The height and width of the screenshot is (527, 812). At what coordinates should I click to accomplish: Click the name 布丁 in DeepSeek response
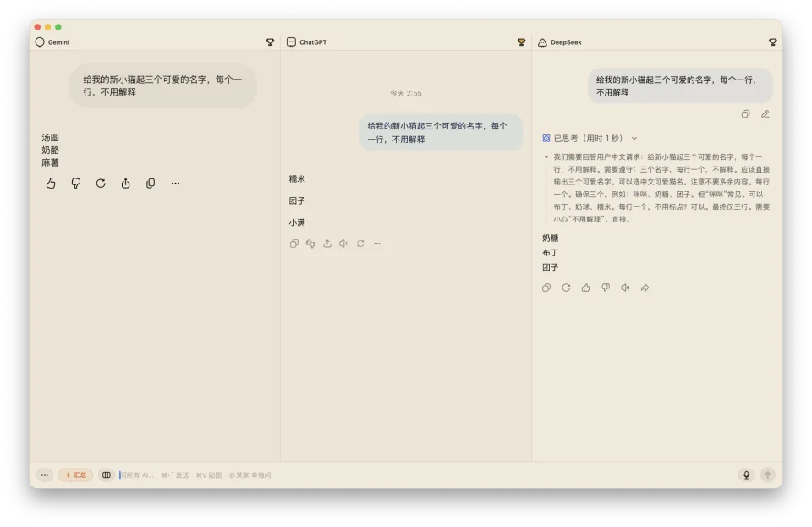coord(550,253)
